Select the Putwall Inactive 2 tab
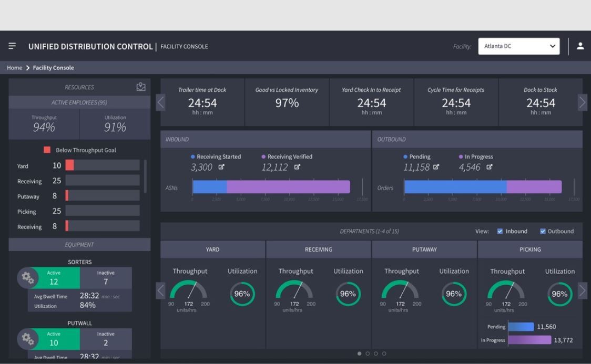The image size is (591, 364). coord(106,339)
